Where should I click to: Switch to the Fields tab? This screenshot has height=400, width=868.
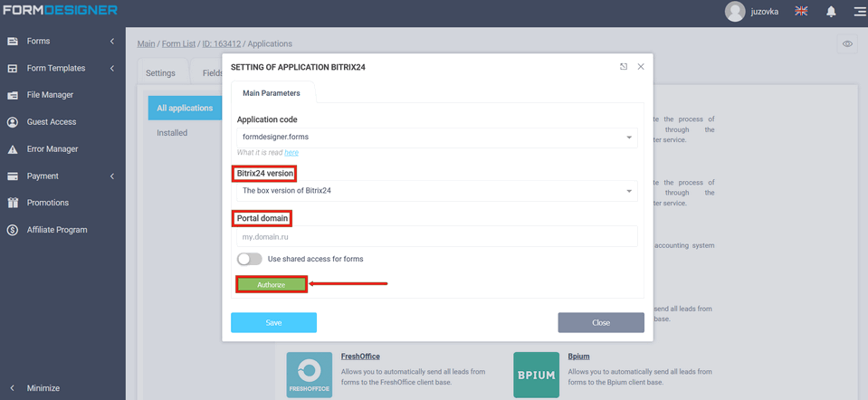point(213,73)
